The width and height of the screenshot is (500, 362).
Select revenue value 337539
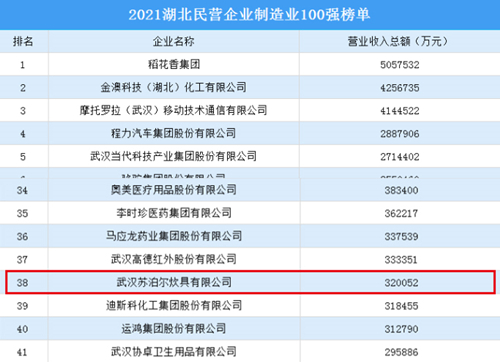point(401,236)
